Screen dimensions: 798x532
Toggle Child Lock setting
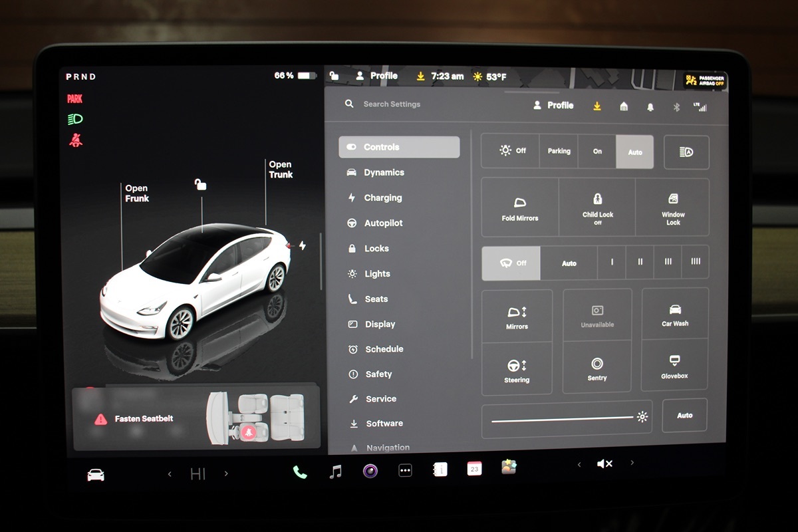(x=597, y=207)
